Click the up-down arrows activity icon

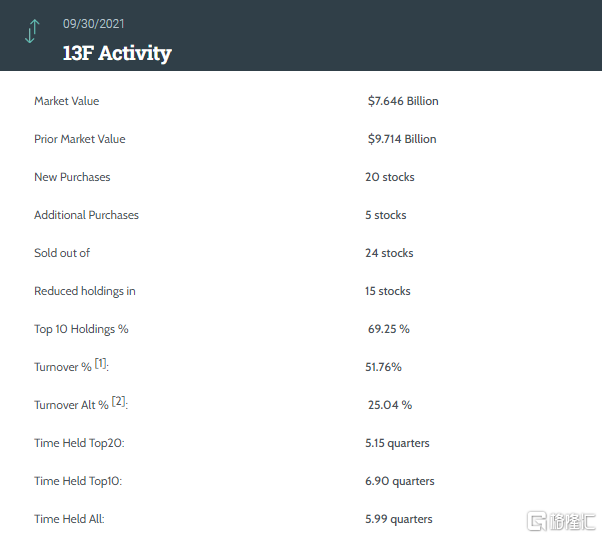coord(32,31)
